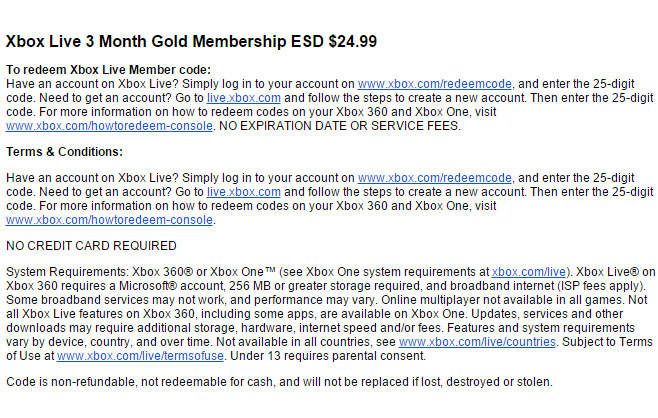Open the www.xbox.com/live/termsofuse link
Viewport: 658px width, 418px height.
coord(140,356)
